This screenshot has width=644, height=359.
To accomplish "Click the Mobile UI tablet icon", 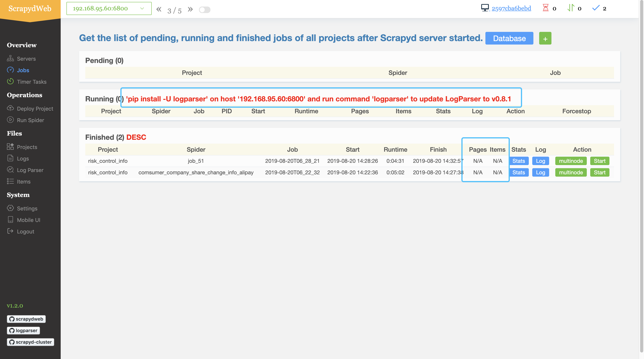I will (x=10, y=219).
